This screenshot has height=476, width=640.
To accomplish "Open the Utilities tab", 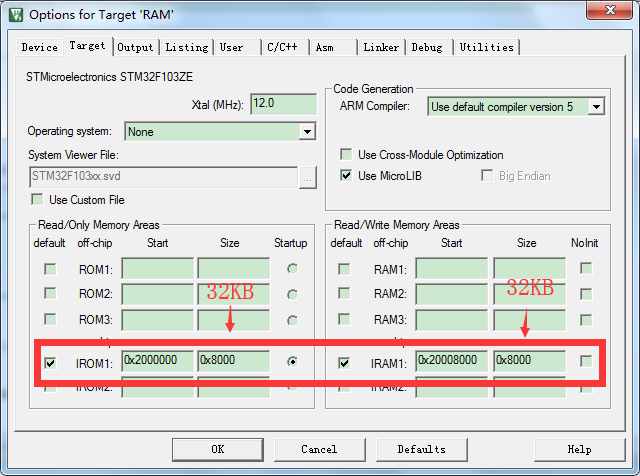I will 487,47.
